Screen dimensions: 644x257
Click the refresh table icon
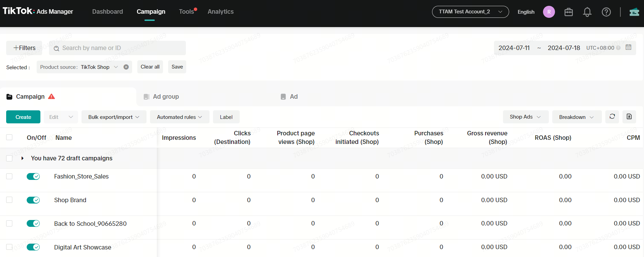(x=612, y=117)
